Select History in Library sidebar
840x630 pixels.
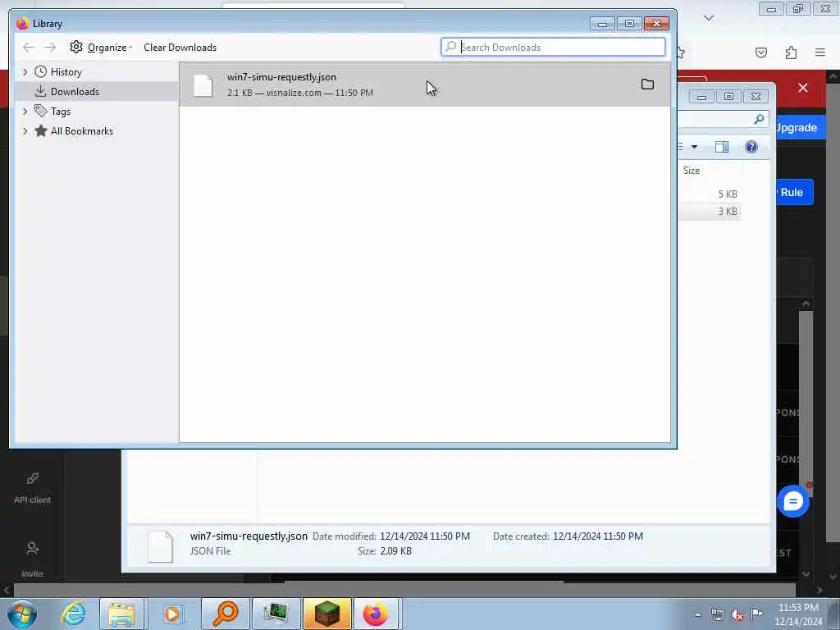tap(66, 72)
